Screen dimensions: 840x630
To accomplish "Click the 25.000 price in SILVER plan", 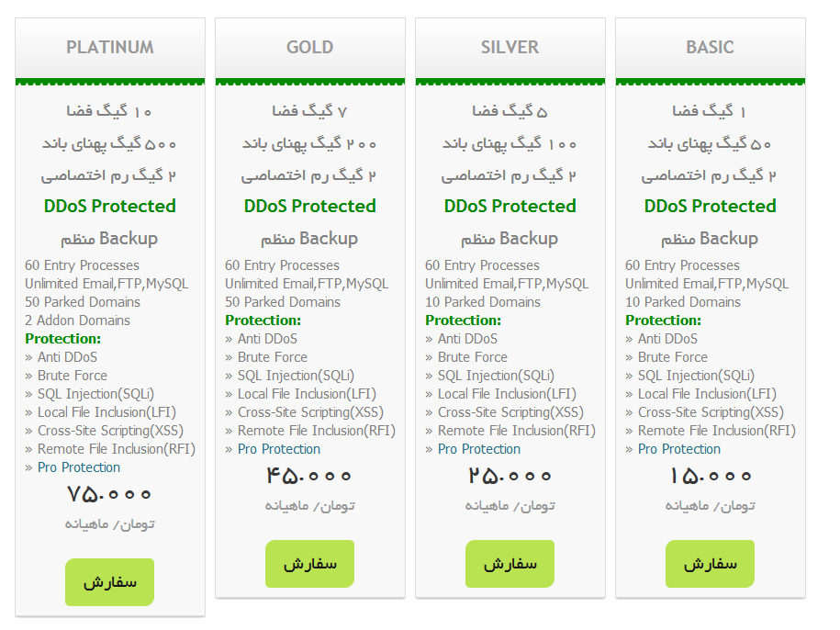I will (x=510, y=476).
